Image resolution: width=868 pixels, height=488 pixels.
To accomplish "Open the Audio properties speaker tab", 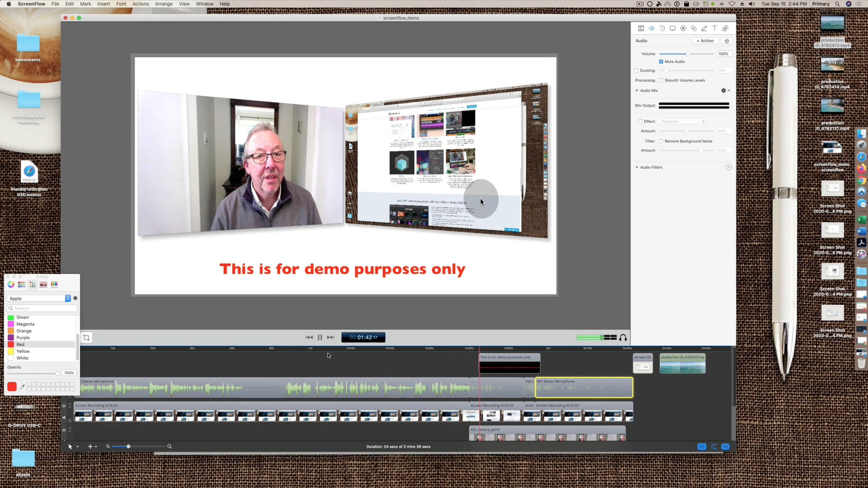I will (652, 28).
